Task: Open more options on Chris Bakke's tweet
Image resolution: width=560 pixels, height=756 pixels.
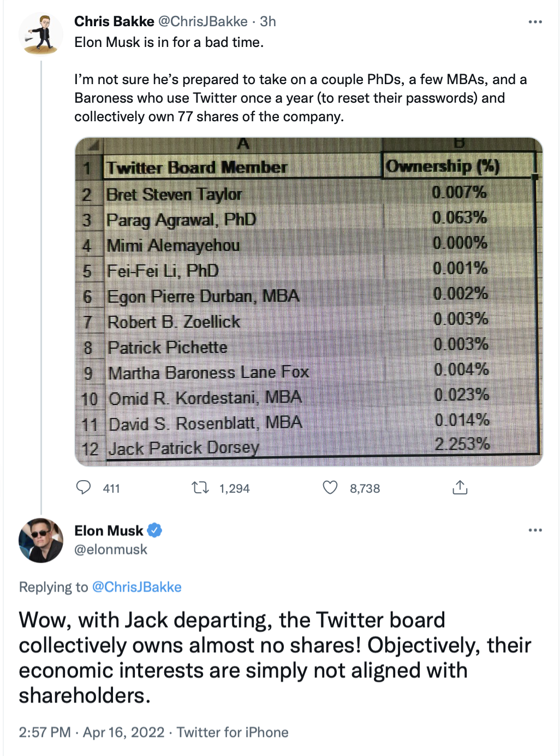Action: click(x=535, y=22)
